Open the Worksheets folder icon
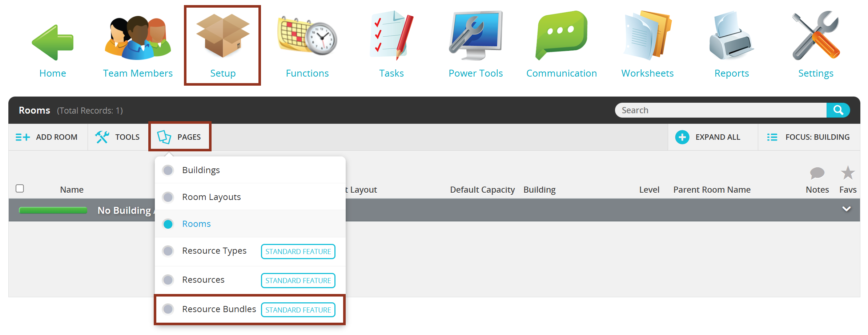Image resolution: width=868 pixels, height=335 pixels. (647, 35)
